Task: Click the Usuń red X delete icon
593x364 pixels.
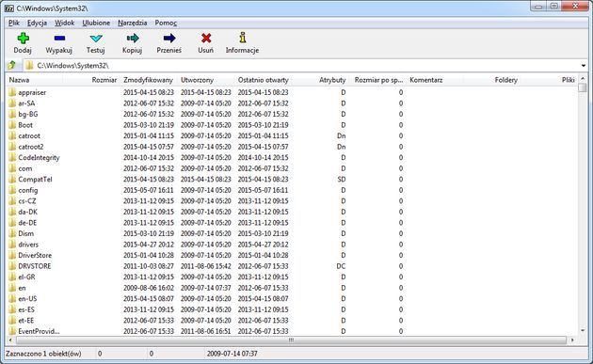Action: [206, 39]
